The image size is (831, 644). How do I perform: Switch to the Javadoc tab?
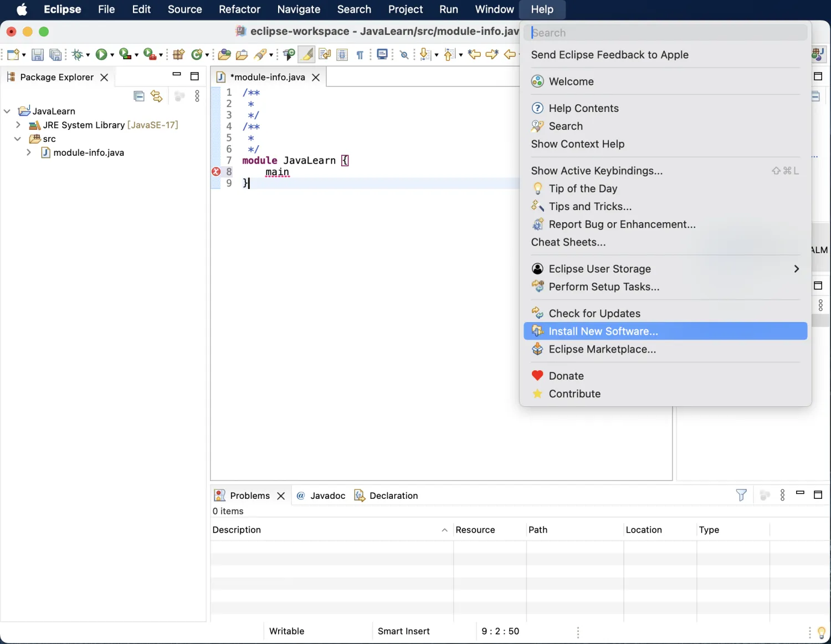pyautogui.click(x=327, y=495)
